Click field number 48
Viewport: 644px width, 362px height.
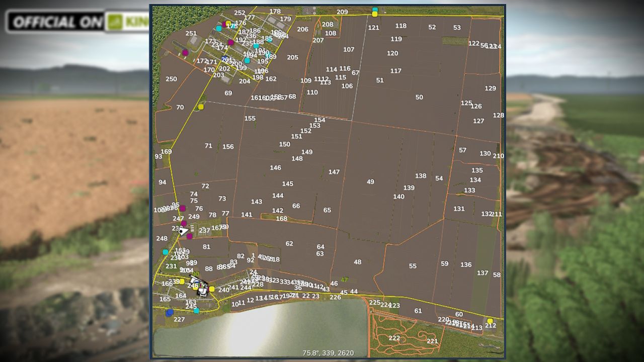[x=358, y=262]
